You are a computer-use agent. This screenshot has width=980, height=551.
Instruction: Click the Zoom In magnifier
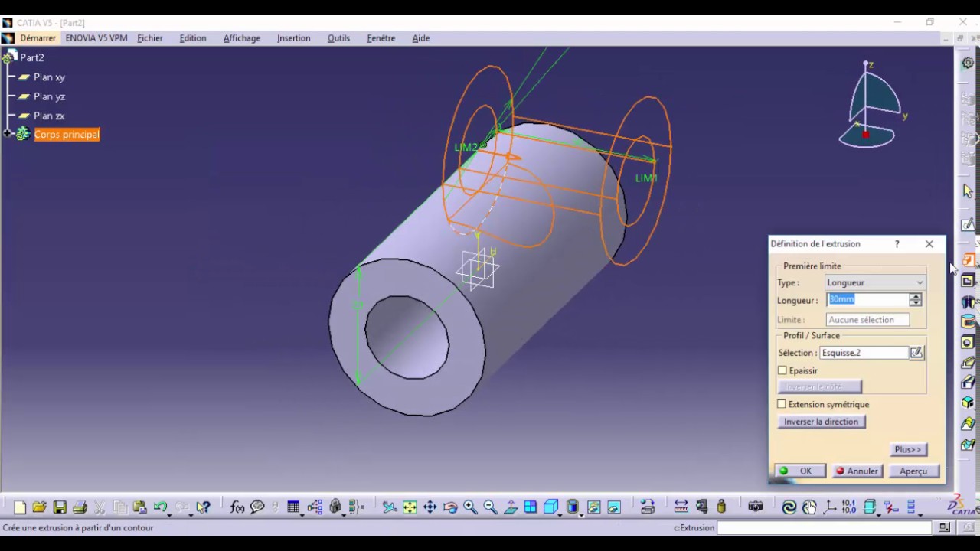[x=470, y=507]
